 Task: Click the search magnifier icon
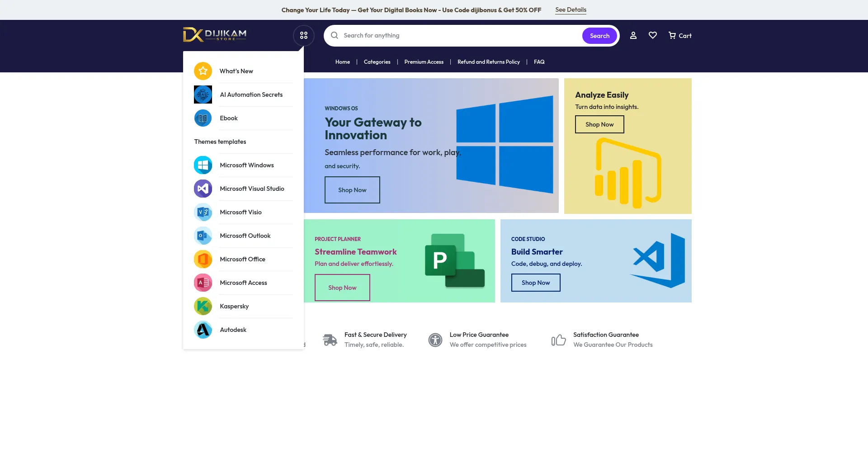pyautogui.click(x=335, y=35)
